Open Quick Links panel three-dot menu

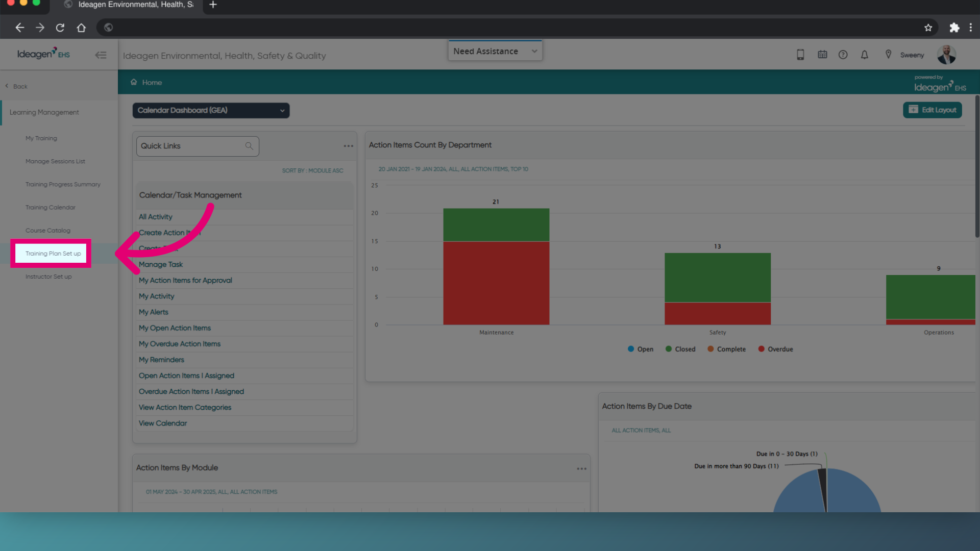click(x=348, y=146)
